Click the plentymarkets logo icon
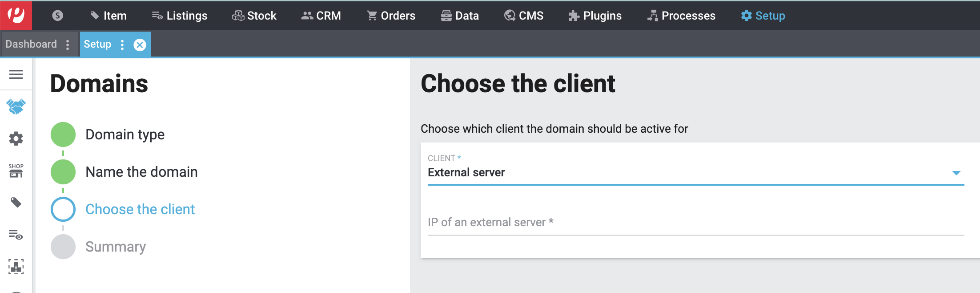The width and height of the screenshot is (980, 293). coord(16,15)
